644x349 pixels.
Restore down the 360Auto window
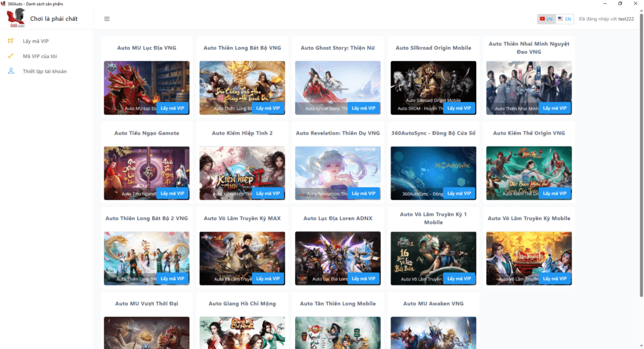click(x=620, y=3)
